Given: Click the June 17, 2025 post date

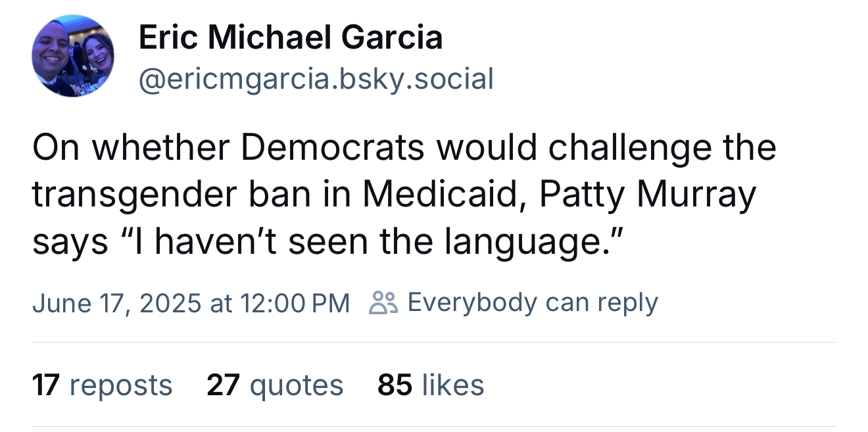Looking at the screenshot, I should pyautogui.click(x=116, y=302).
